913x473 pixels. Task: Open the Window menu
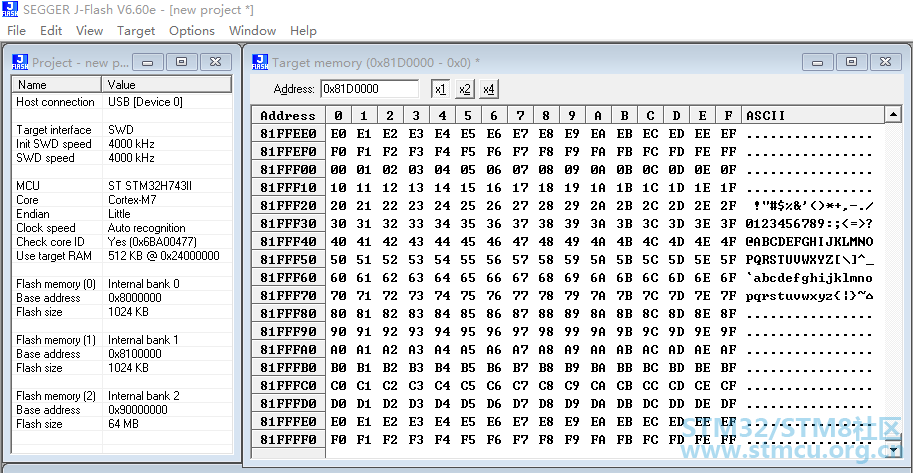click(252, 30)
